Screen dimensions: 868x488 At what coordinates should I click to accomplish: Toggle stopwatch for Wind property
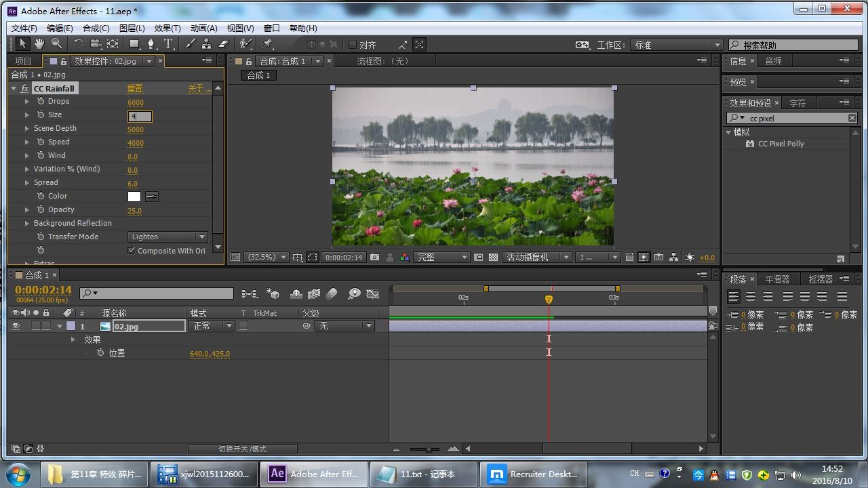coord(41,155)
